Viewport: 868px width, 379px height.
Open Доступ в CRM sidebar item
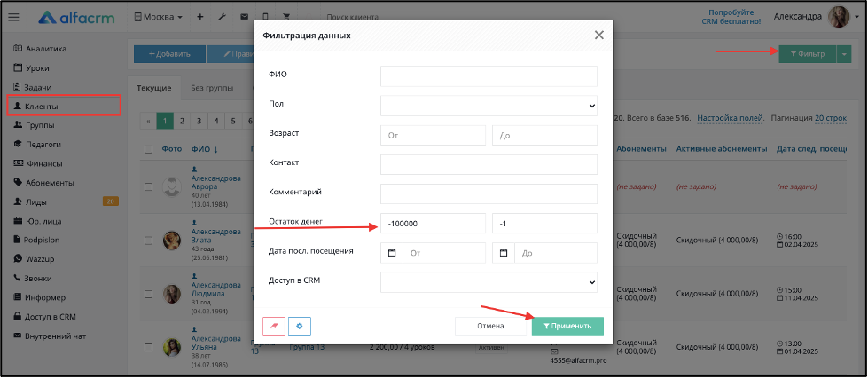pos(44,317)
